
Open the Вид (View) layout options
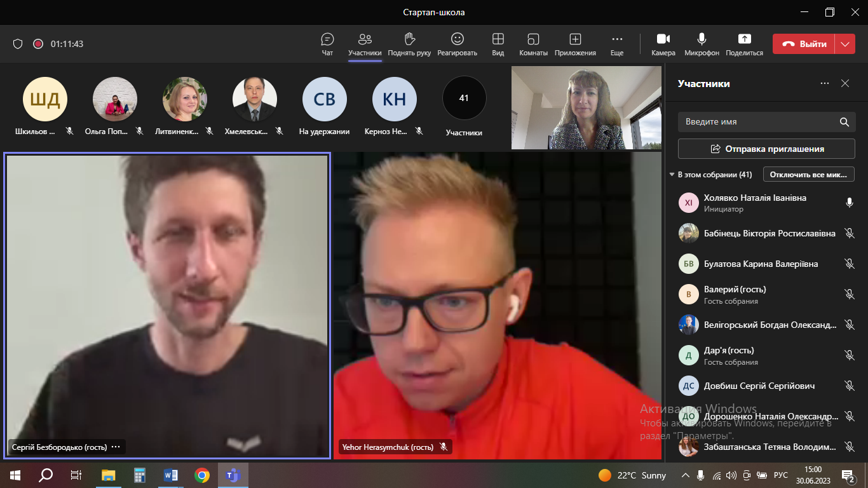coord(498,39)
